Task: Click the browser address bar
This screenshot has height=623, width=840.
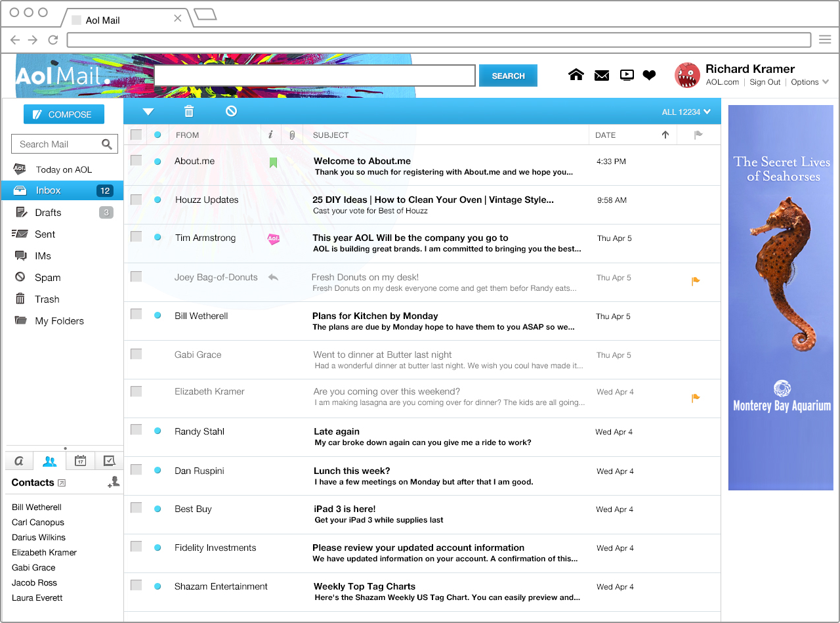Action: (x=439, y=39)
